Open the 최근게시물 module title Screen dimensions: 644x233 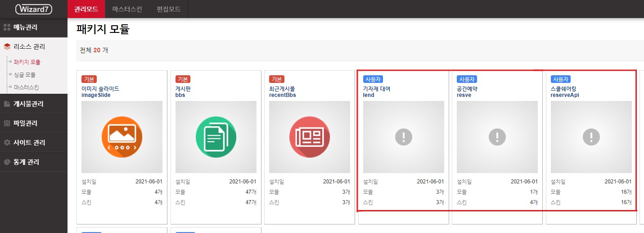(x=282, y=89)
